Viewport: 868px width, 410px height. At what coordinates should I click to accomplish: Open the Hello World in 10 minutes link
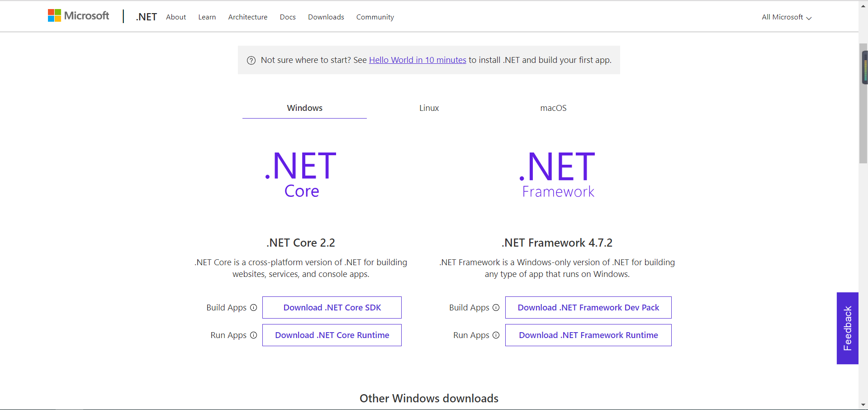tap(417, 60)
